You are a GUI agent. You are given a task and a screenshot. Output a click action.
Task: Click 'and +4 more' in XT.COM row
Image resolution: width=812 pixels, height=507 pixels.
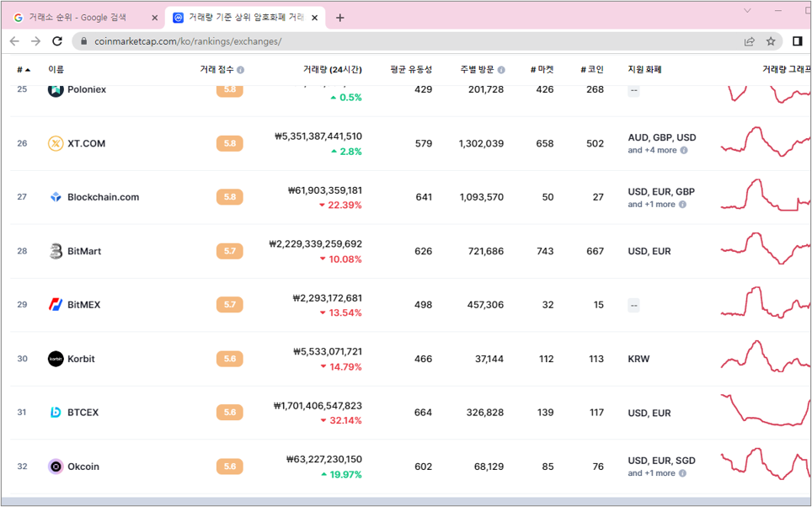652,150
